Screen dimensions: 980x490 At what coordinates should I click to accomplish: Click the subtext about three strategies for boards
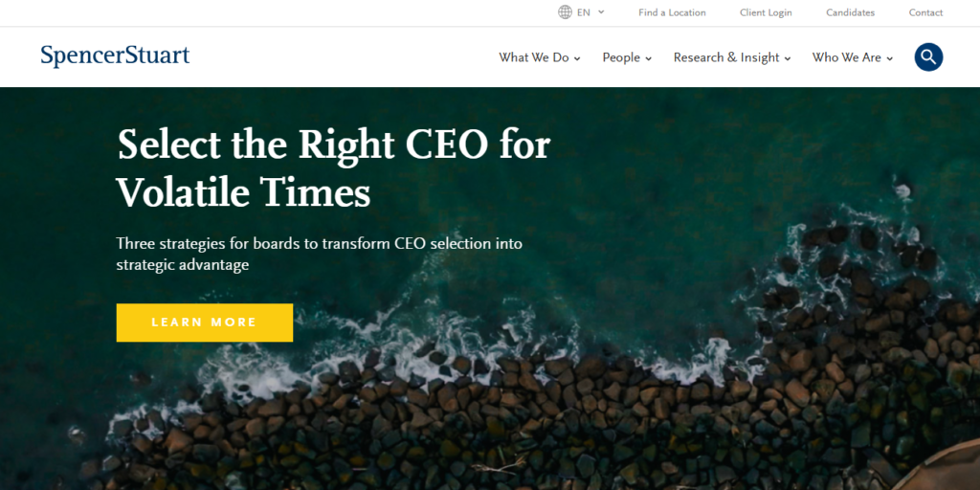(x=319, y=254)
